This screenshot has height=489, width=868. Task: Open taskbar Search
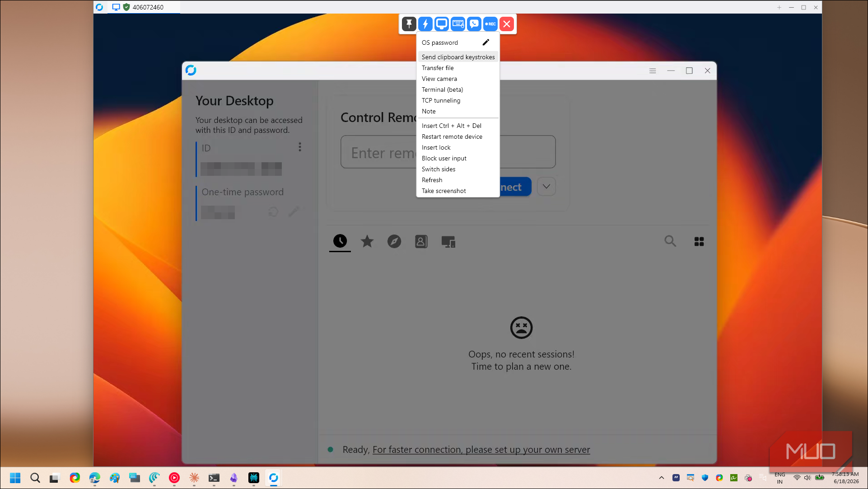[35, 478]
